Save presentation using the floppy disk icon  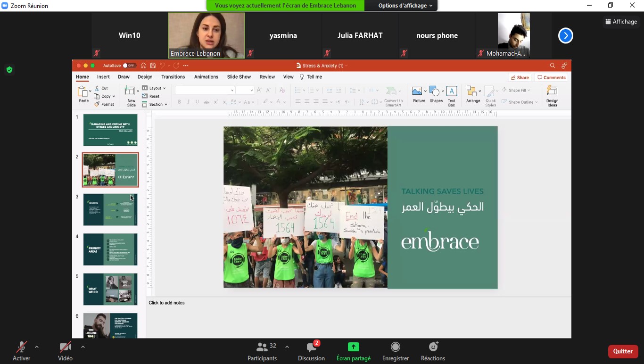pos(153,66)
